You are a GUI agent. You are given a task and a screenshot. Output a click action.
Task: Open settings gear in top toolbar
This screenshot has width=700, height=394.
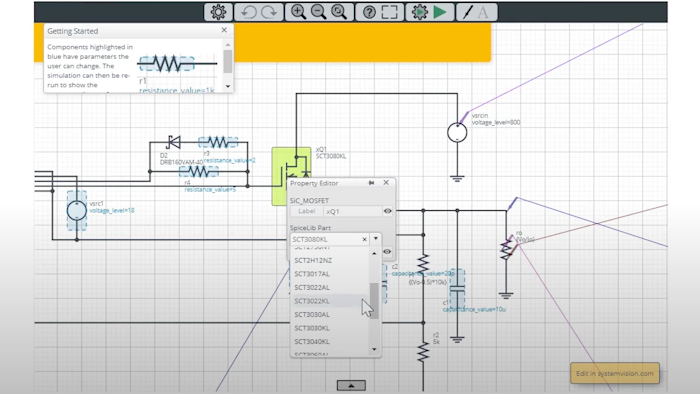pos(218,12)
